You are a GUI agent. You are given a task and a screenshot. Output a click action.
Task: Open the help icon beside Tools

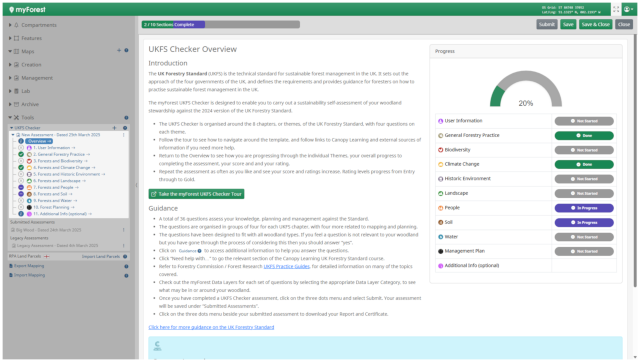[126, 118]
